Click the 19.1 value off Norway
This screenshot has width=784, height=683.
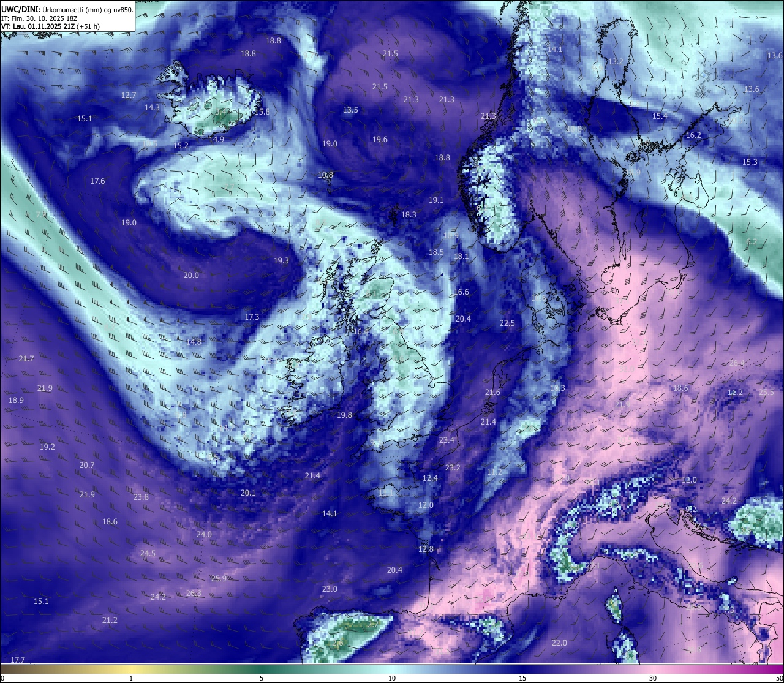435,200
